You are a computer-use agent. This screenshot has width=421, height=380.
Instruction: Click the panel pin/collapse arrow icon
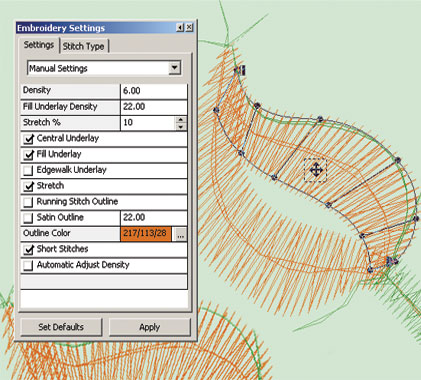click(180, 27)
